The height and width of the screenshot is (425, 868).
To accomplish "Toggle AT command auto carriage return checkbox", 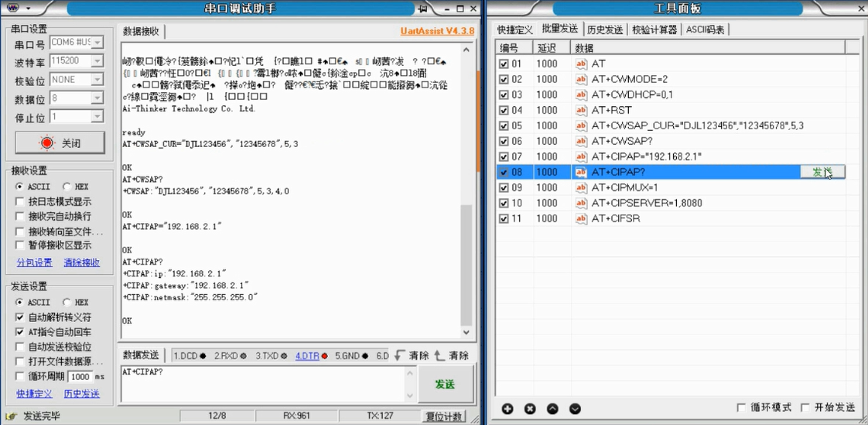I will point(20,332).
